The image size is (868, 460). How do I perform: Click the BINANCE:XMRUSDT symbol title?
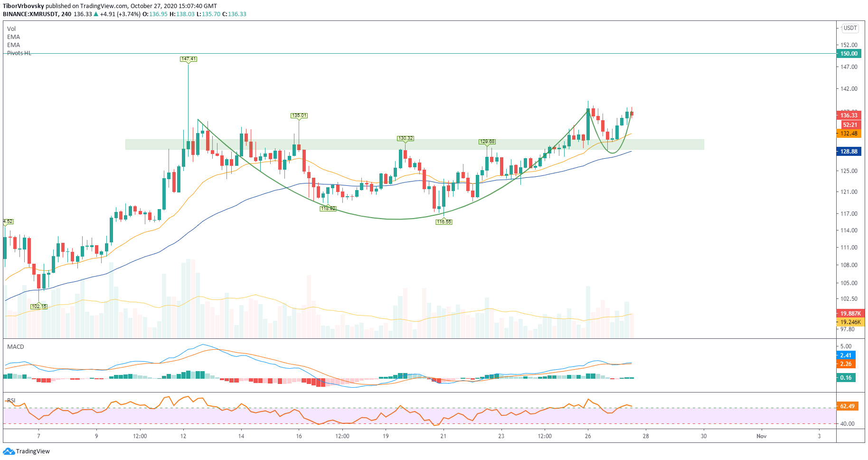[30, 14]
